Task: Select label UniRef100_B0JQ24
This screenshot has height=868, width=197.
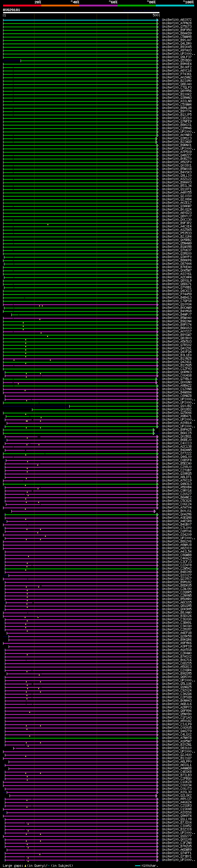Action: click(x=177, y=209)
